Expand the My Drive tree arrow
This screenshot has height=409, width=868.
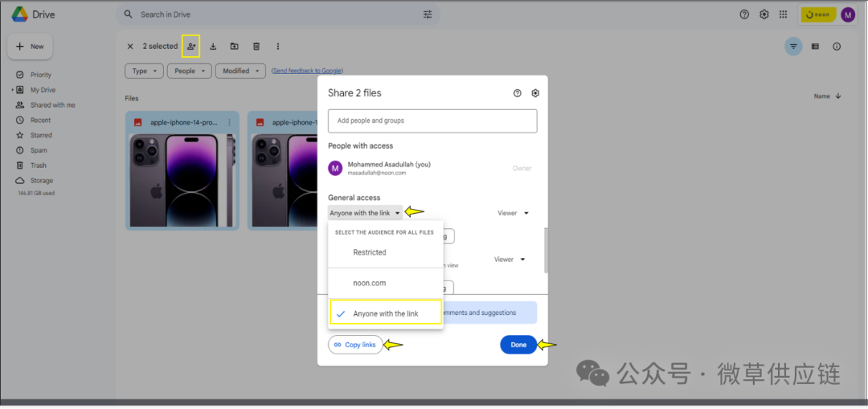click(12, 90)
